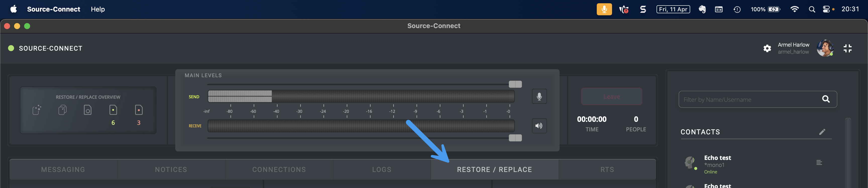
Task: Open the Help menu
Action: [98, 10]
